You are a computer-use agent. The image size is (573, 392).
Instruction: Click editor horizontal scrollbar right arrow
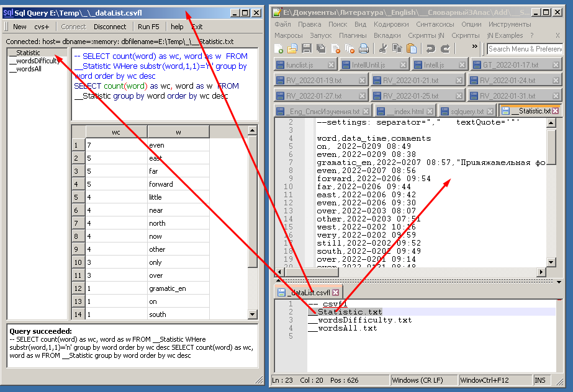coord(542,272)
